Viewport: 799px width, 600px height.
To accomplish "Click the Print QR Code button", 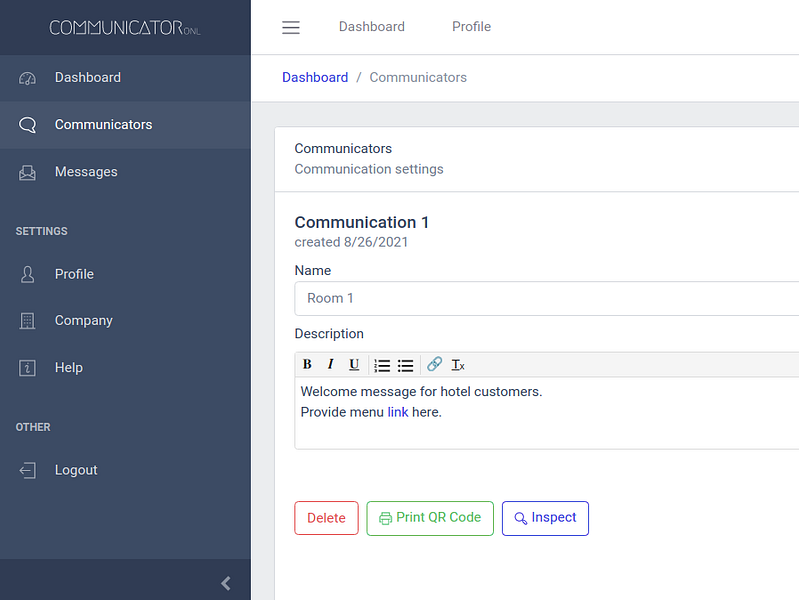I will [x=430, y=518].
